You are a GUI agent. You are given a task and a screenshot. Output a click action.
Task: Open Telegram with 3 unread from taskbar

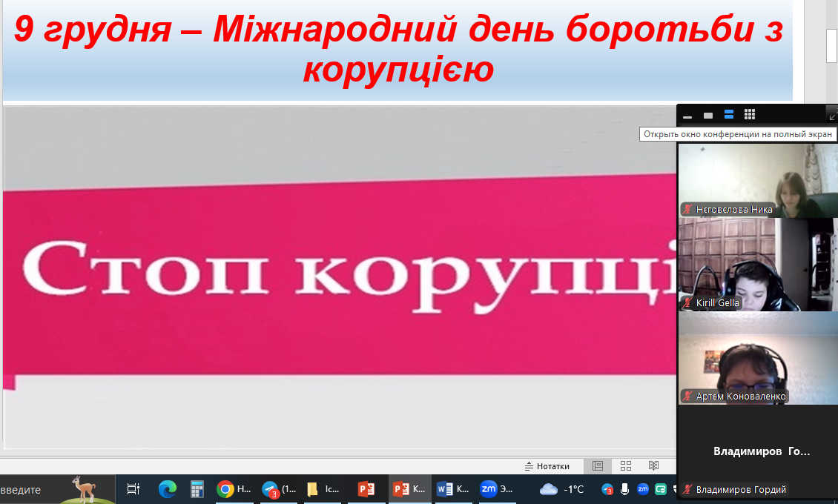[x=279, y=489]
